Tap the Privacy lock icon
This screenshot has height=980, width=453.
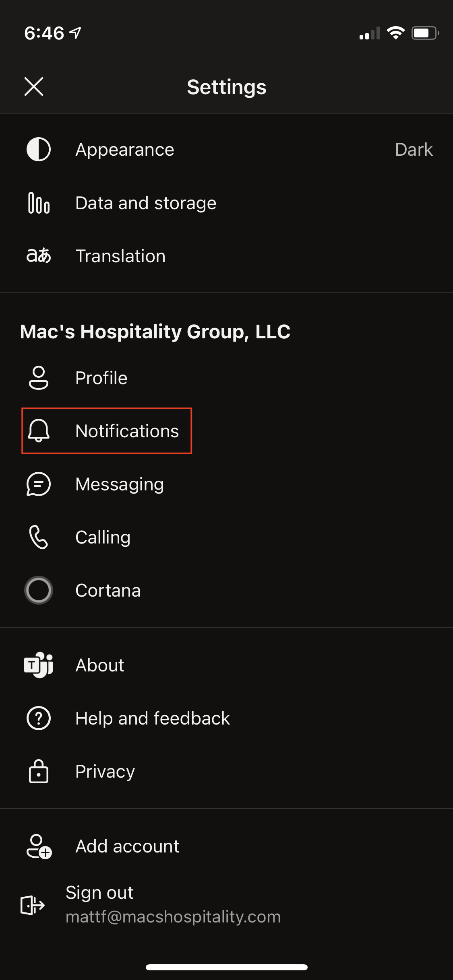[39, 771]
